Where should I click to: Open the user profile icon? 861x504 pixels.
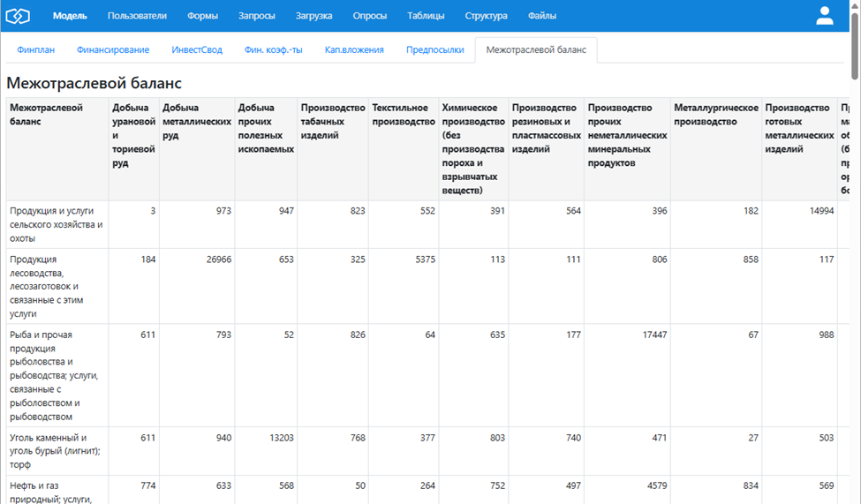[824, 16]
